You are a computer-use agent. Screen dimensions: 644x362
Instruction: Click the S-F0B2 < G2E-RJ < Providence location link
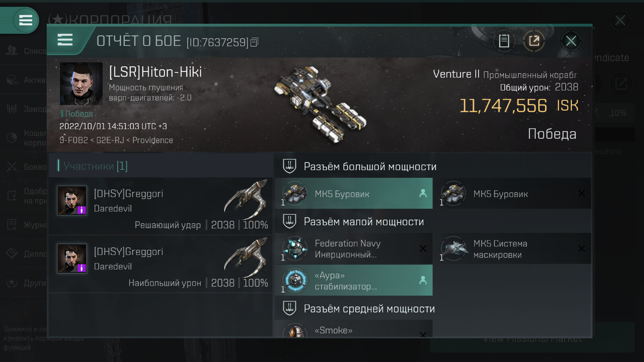(116, 140)
